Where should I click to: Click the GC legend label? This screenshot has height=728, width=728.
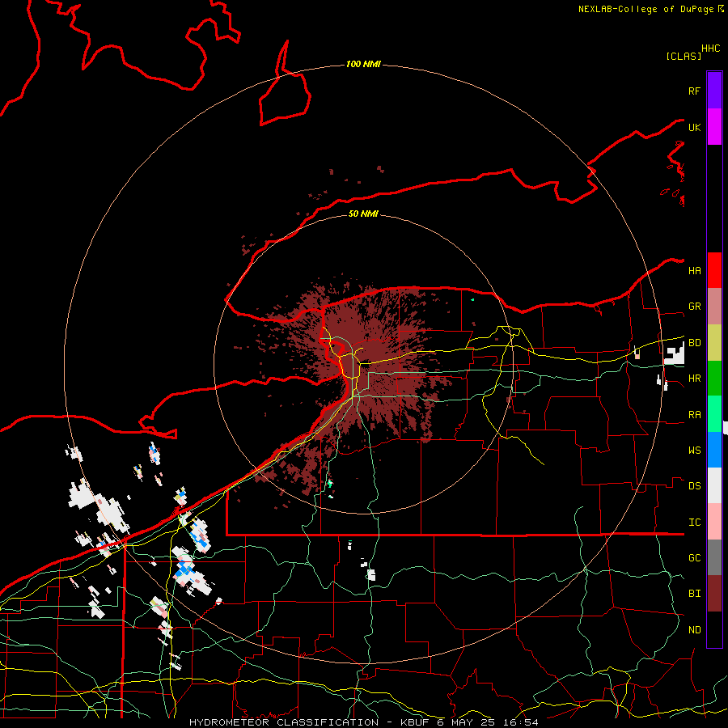694,558
